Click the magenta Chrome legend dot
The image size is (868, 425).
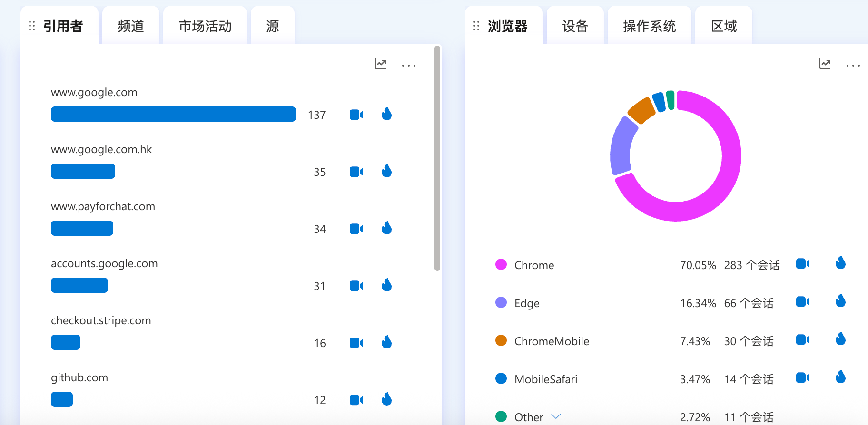501,264
